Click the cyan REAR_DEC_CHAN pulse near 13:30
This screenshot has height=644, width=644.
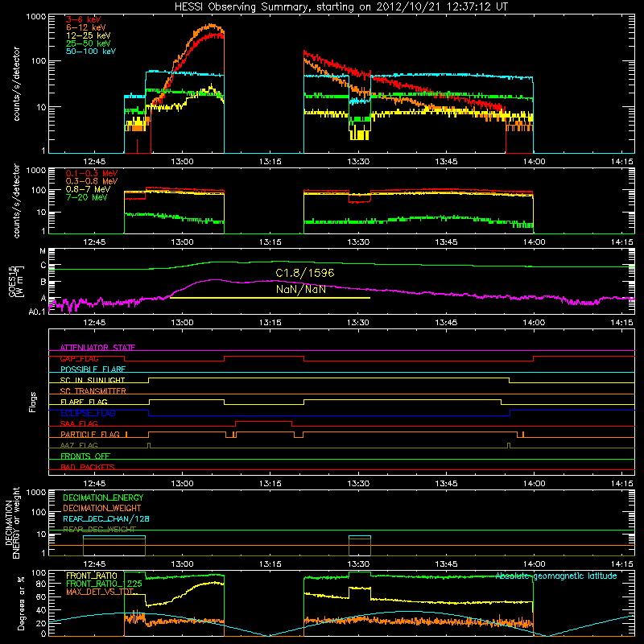(360, 536)
